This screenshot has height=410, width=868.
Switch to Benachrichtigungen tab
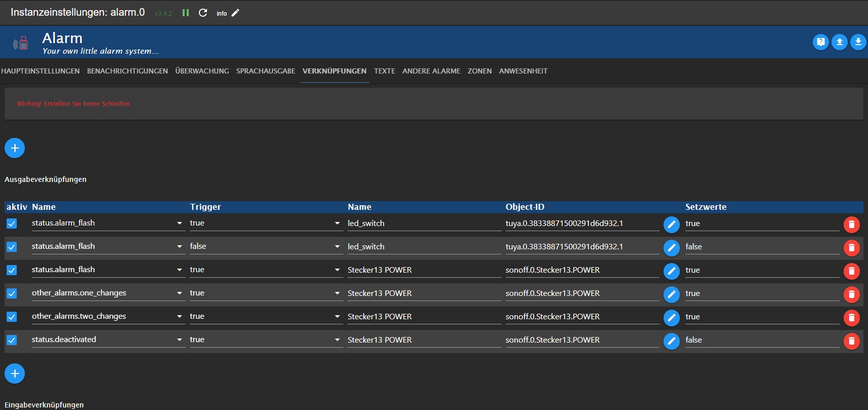pyautogui.click(x=127, y=71)
